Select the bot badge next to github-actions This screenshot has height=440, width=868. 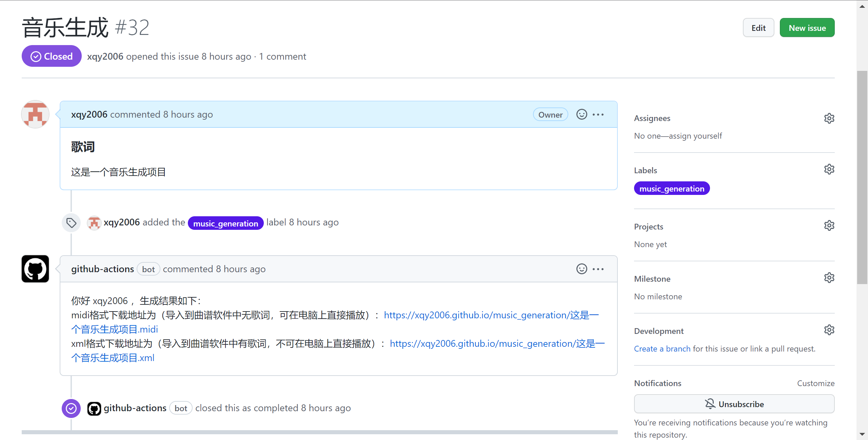pos(149,269)
